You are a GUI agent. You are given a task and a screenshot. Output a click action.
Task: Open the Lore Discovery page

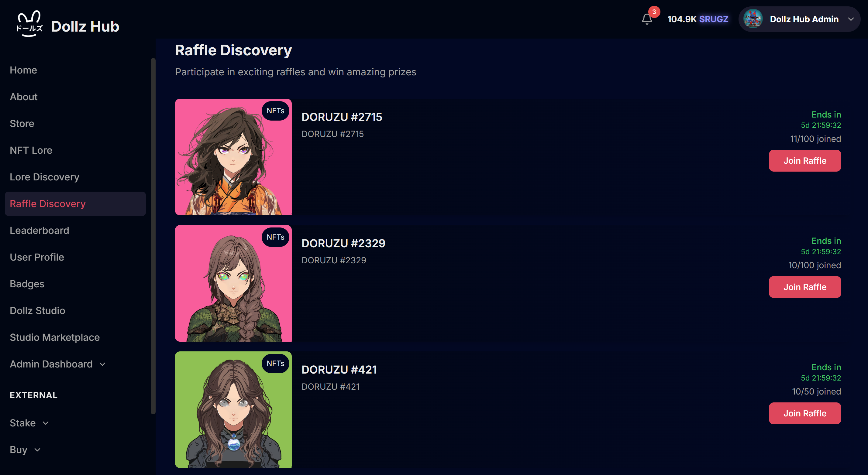(x=44, y=177)
